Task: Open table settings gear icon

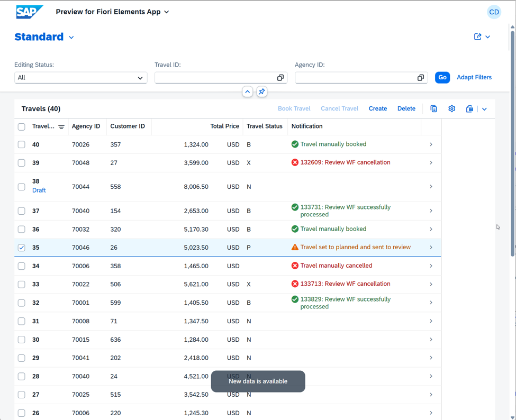Action: click(451, 109)
